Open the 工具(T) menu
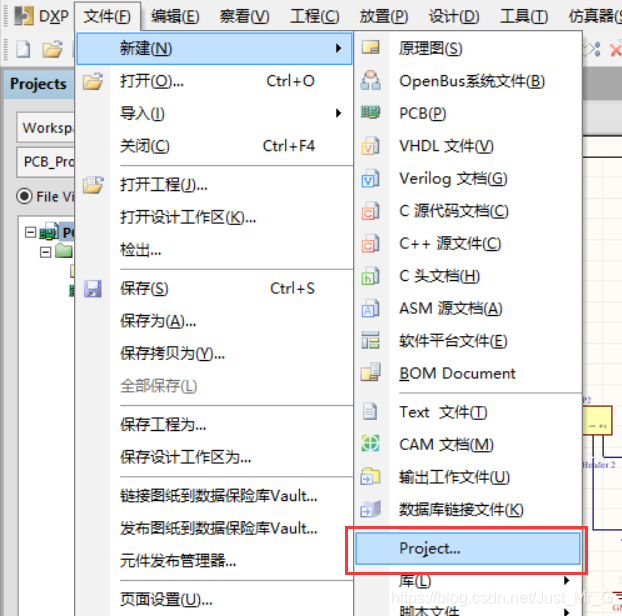The width and height of the screenshot is (622, 616). [524, 16]
